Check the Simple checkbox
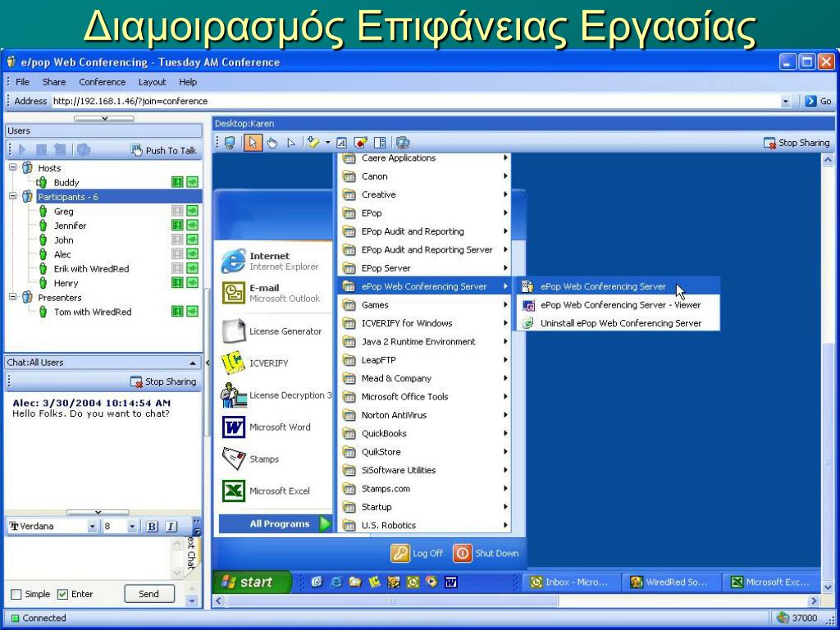Viewport: 840px width, 630px height. pyautogui.click(x=16, y=594)
